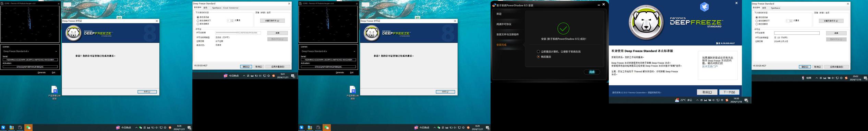Expand hidden tray icons on the 20:02 taskbar
Image resolution: width=868 pixels, height=131 pixels.
(x=817, y=78)
